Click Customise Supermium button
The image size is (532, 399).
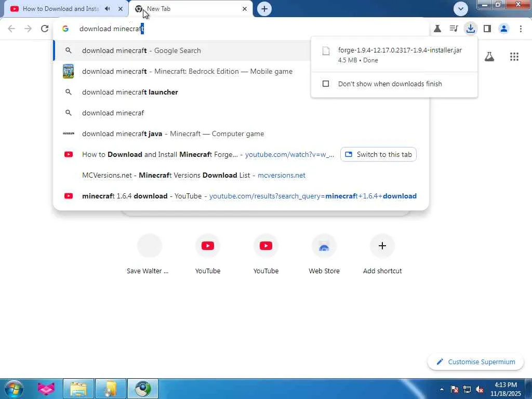coord(476,362)
